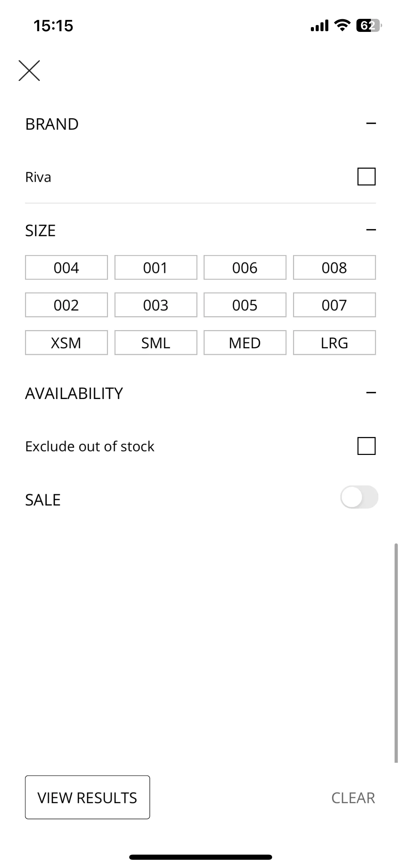The width and height of the screenshot is (401, 868).
Task: Select the LRG size option
Action: tap(335, 342)
